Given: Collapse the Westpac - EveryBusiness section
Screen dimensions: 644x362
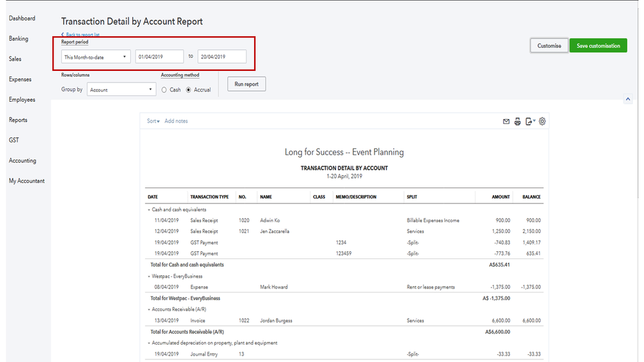Looking at the screenshot, I should click(x=149, y=276).
